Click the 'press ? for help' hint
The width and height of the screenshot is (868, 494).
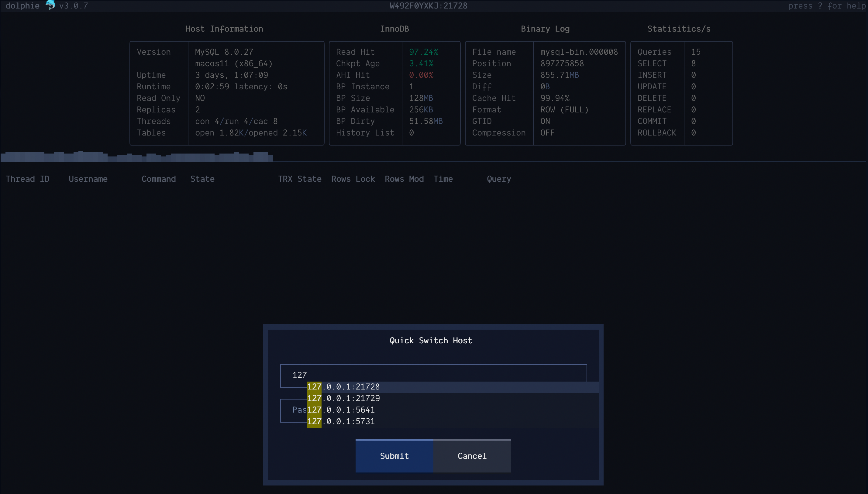pos(827,6)
